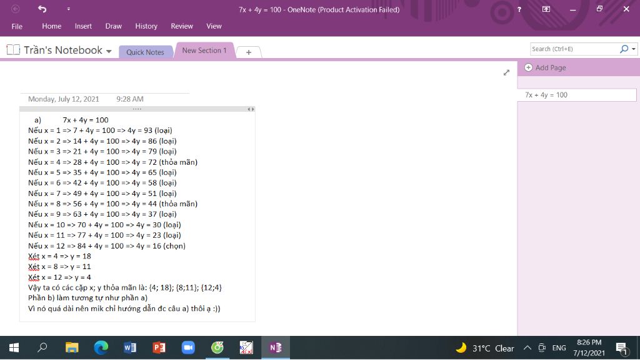Click the note container width arrows

251,109
